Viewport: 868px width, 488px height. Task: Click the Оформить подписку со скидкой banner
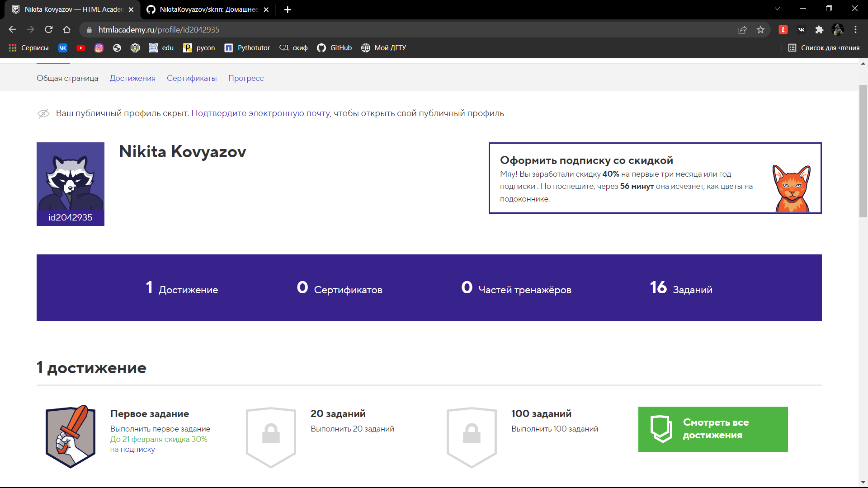pos(655,178)
